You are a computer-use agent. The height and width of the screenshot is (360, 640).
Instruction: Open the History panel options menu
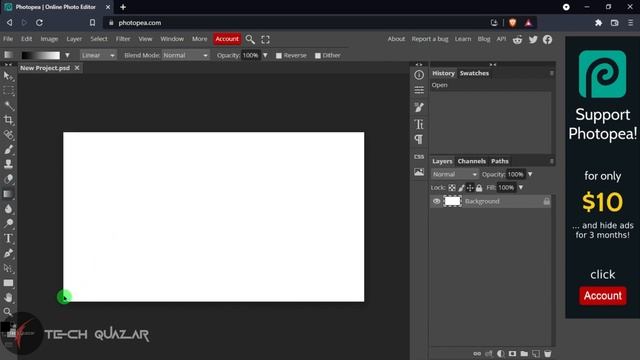[x=551, y=73]
